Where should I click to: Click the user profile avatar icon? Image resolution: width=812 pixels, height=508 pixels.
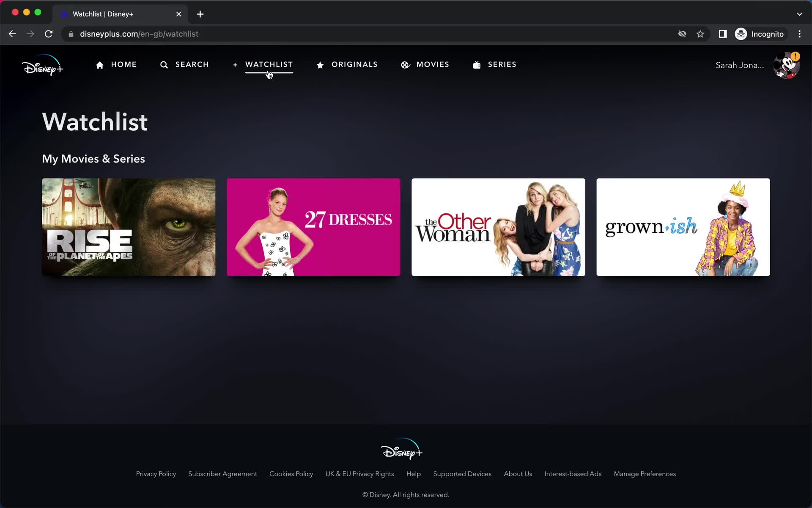[x=787, y=65]
